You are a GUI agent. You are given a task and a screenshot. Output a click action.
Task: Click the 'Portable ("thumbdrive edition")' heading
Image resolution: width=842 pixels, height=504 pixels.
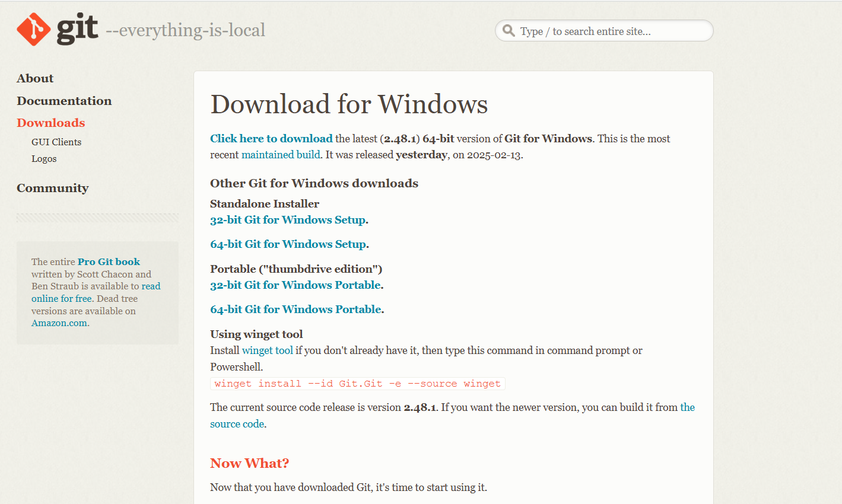pyautogui.click(x=296, y=269)
